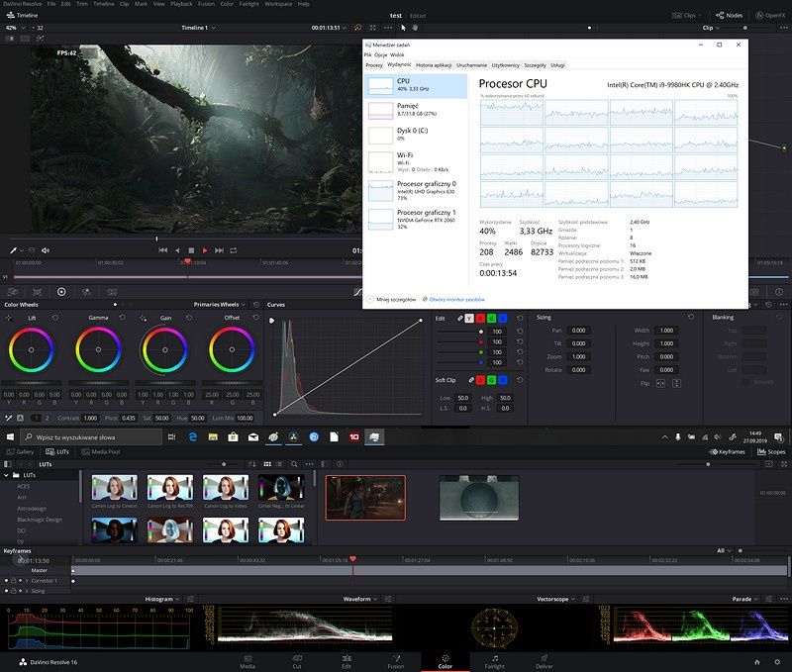Screen dimensions: 792x672
Task: Enable green channel in Curves Edit
Action: pyautogui.click(x=491, y=319)
